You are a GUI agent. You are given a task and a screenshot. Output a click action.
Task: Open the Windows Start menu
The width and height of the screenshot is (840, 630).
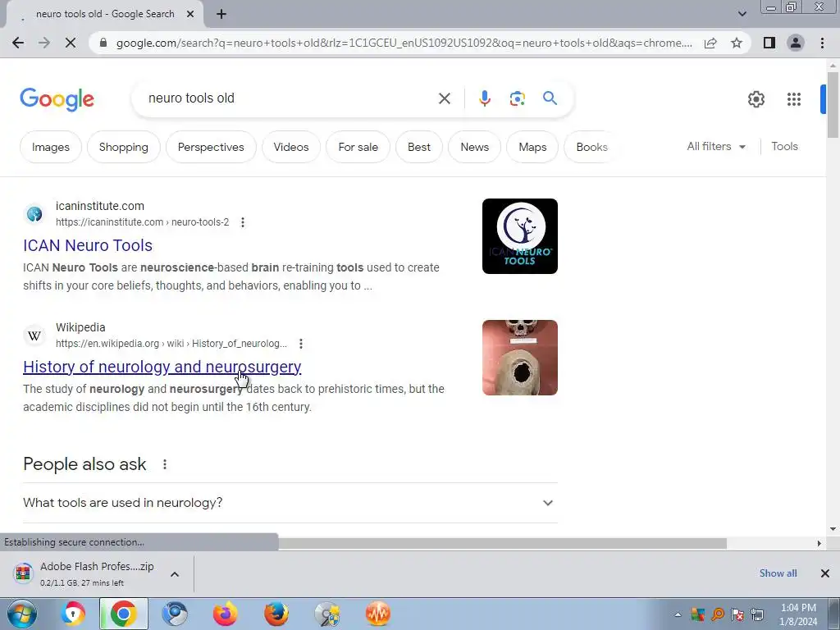coord(21,614)
